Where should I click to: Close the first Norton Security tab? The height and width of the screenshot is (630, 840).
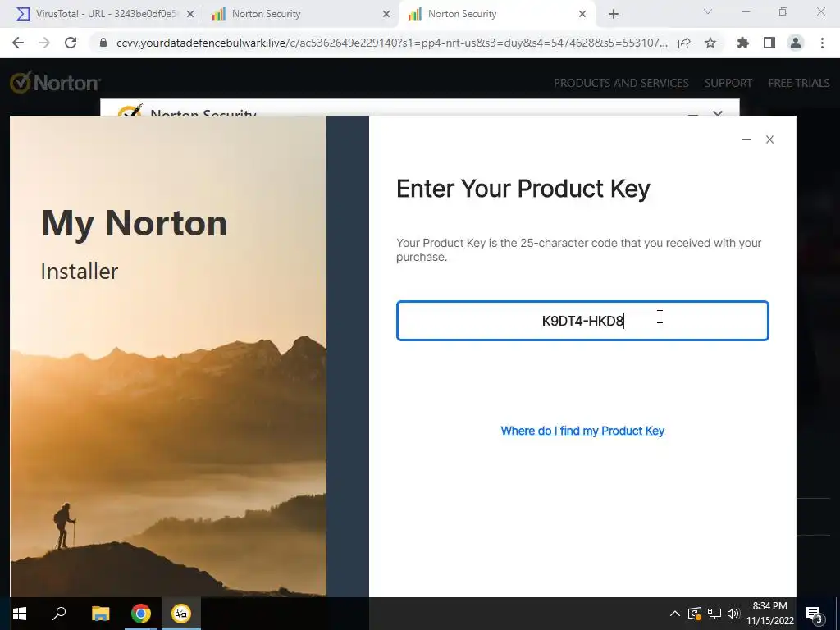pos(386,14)
